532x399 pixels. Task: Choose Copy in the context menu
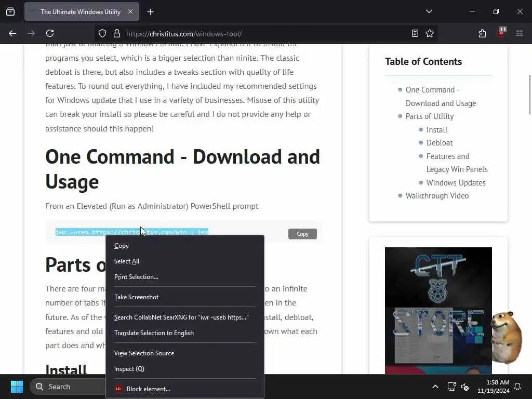[x=185, y=246]
